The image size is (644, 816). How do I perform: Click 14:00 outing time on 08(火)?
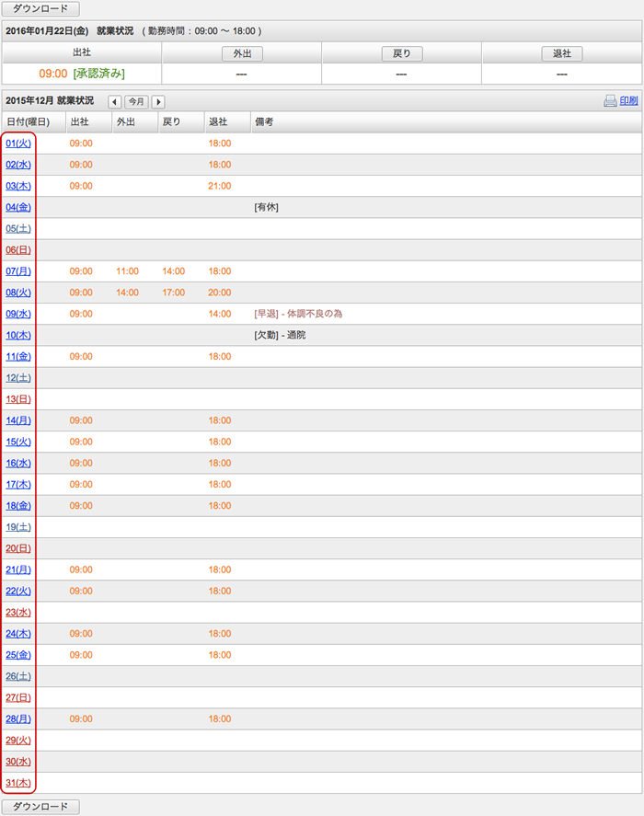128,293
